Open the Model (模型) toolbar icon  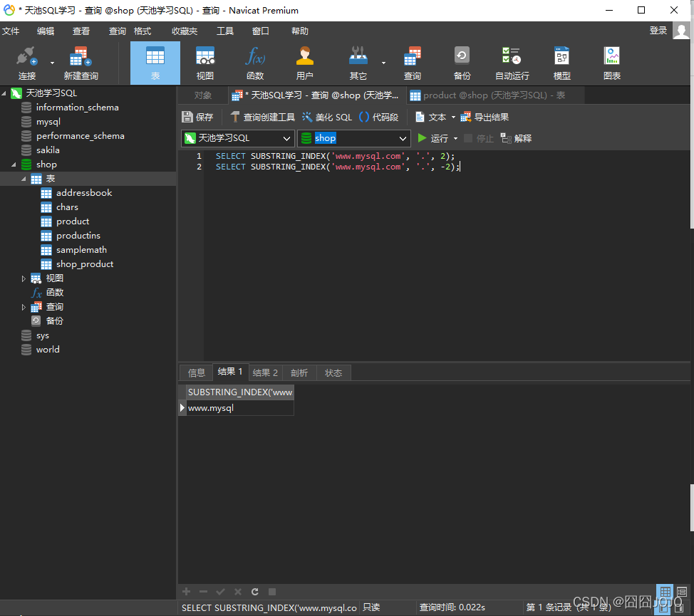pyautogui.click(x=562, y=63)
